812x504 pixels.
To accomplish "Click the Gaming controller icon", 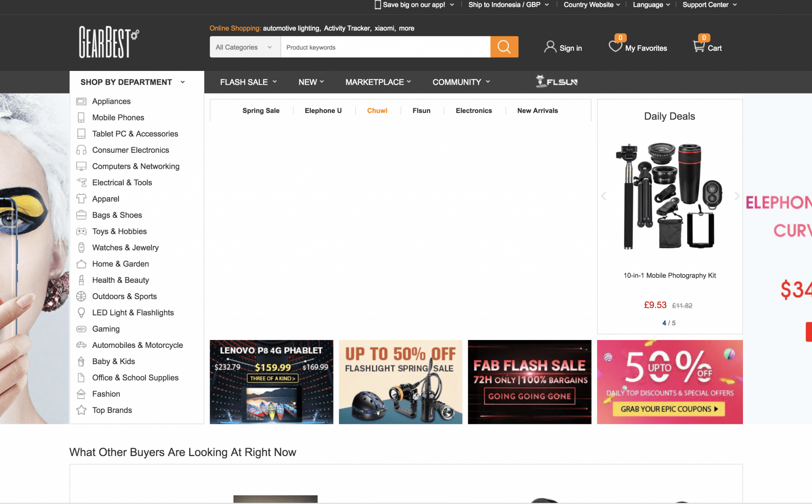I will (x=81, y=329).
